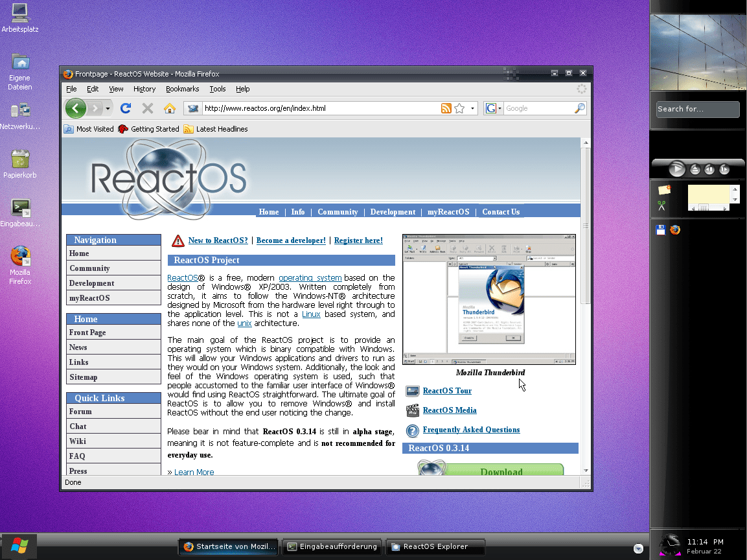Open the Google search engine selector dropdown
This screenshot has width=747, height=560.
tap(494, 108)
